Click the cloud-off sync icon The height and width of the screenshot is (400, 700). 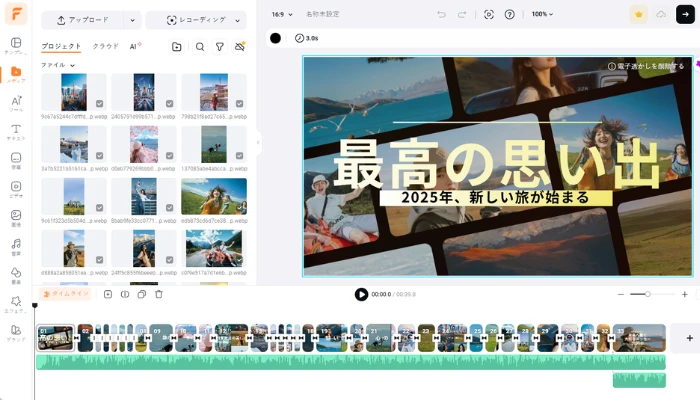pyautogui.click(x=240, y=46)
